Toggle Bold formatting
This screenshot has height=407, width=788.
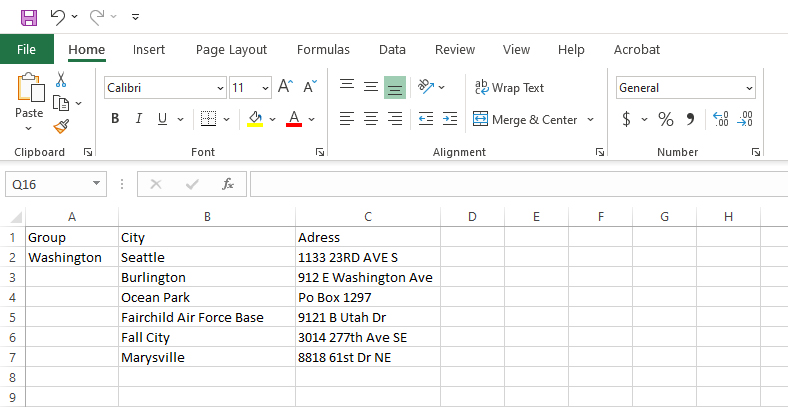(115, 119)
